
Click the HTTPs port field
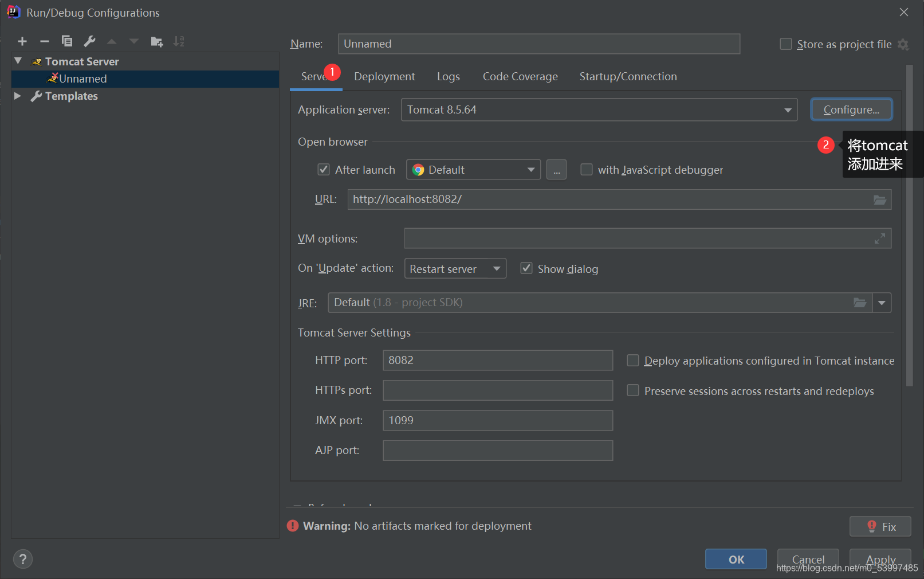pos(498,390)
